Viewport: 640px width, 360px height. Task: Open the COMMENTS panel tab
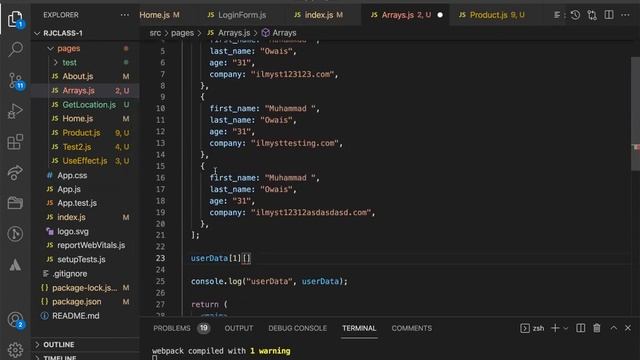click(x=411, y=328)
